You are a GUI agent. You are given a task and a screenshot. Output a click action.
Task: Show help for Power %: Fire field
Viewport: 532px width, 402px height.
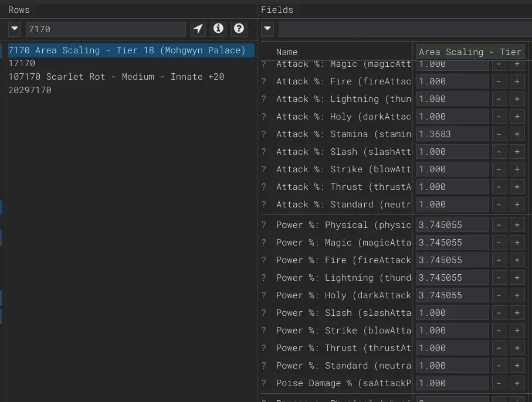pos(264,260)
